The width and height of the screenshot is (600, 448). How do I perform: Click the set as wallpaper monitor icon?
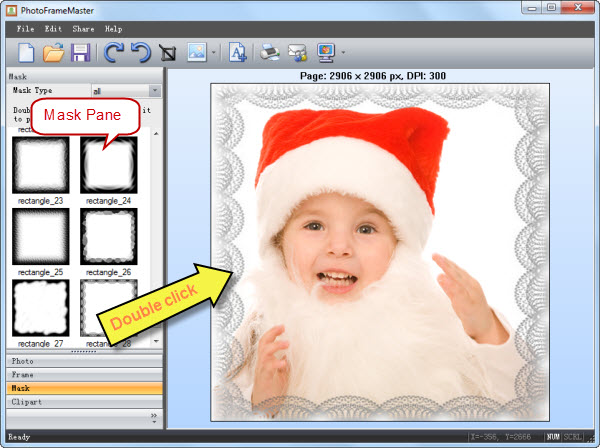326,52
